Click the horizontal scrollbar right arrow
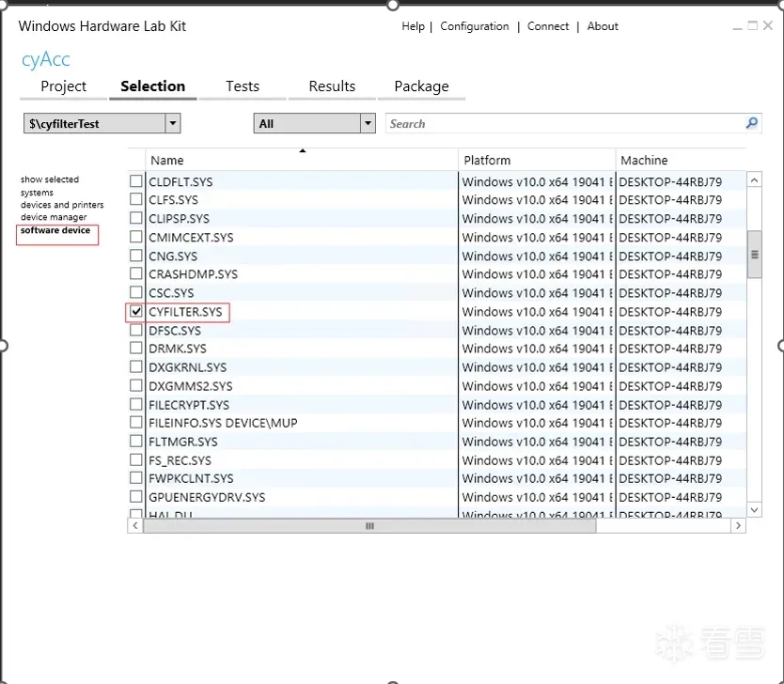The height and width of the screenshot is (684, 784). 738,527
